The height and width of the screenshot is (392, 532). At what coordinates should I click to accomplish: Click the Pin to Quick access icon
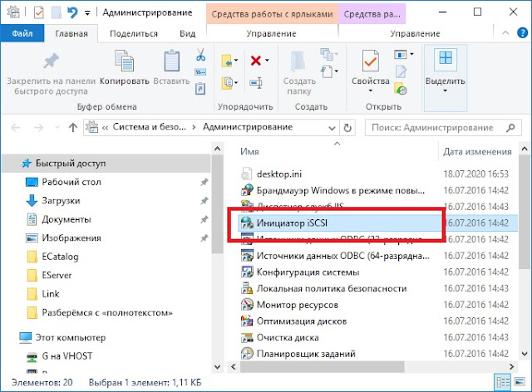[52, 61]
